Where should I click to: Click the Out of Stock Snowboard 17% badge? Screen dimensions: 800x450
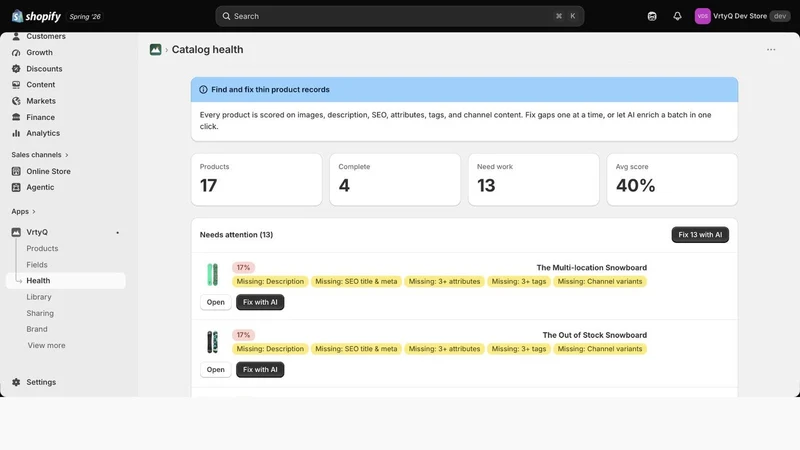(243, 335)
